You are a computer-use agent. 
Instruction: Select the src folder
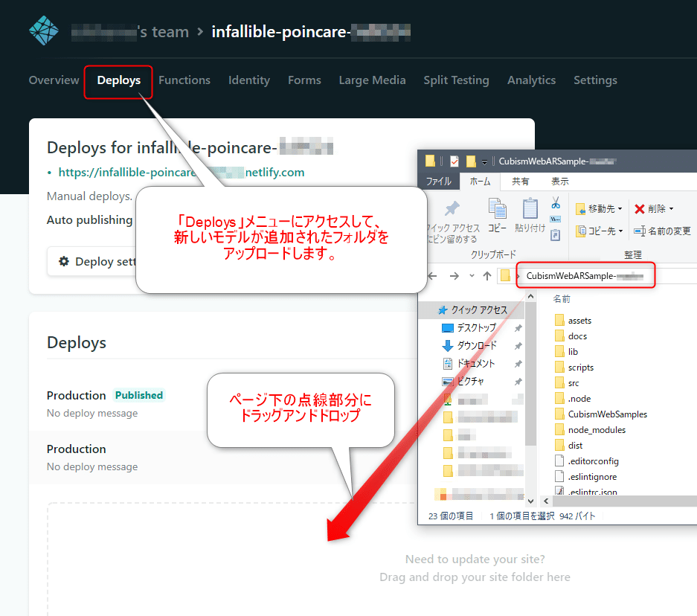568,382
